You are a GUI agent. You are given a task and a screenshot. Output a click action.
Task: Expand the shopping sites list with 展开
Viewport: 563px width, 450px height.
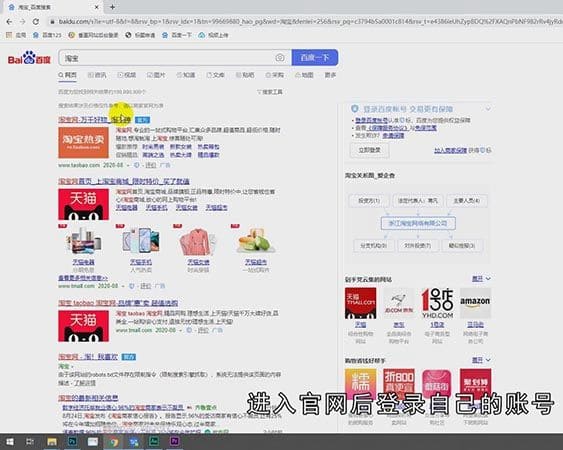[x=481, y=279]
